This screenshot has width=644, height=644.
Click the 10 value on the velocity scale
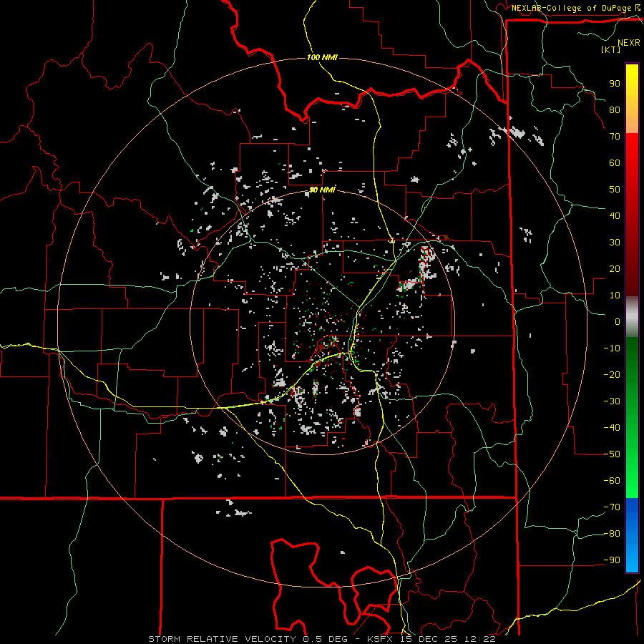point(615,296)
